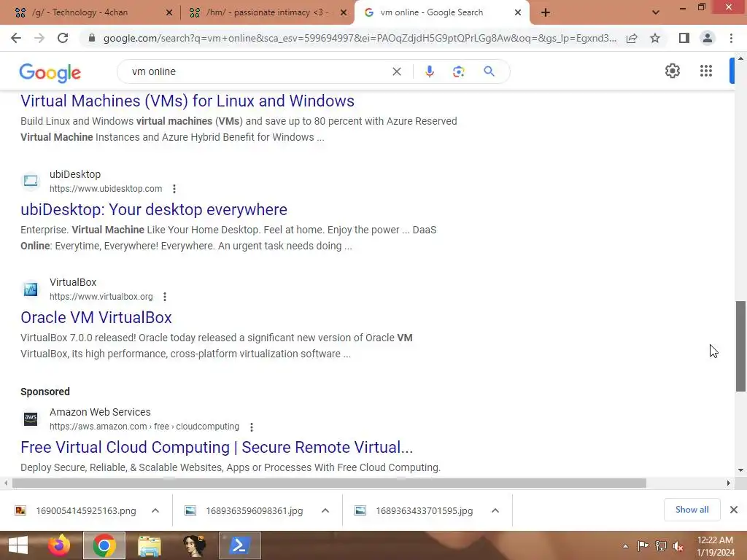This screenshot has width=747, height=560.
Task: Close the /g/ Technology tab
Action: (x=169, y=13)
